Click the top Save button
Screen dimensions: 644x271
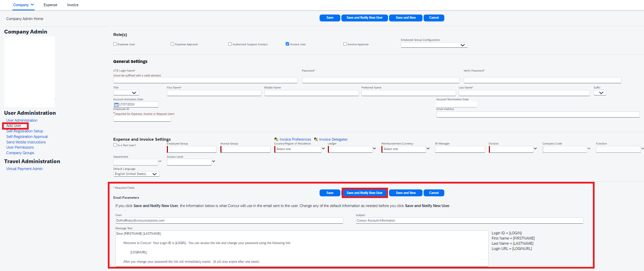pyautogui.click(x=330, y=18)
